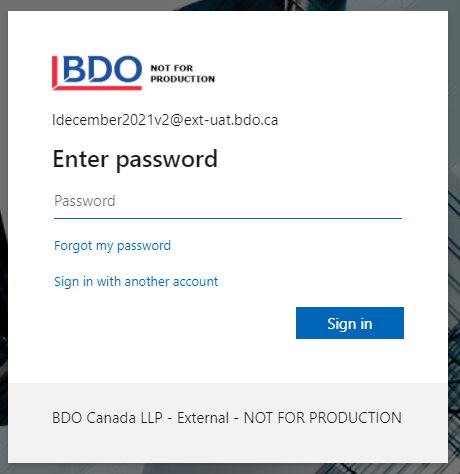Click the "ext-uat.bdo.ca" domain in the email
Viewport: 460px width, 474px height.
tap(231, 120)
